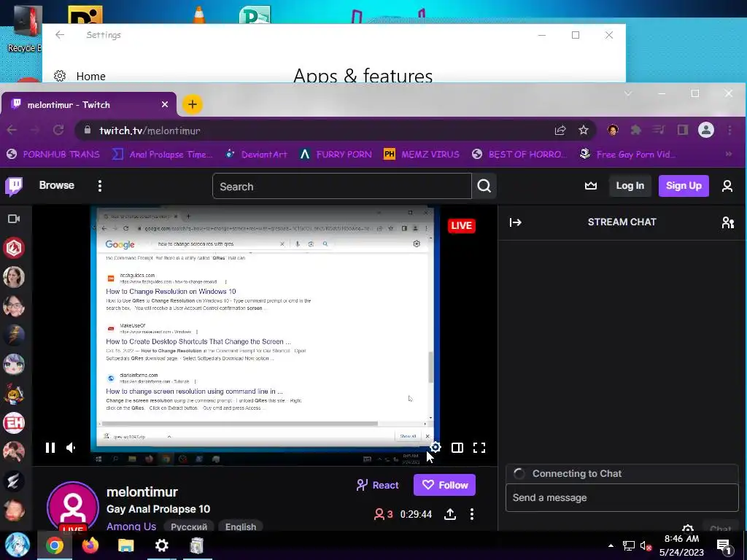This screenshot has height=560, width=747.
Task: Follow the melontimur channel
Action: [444, 485]
